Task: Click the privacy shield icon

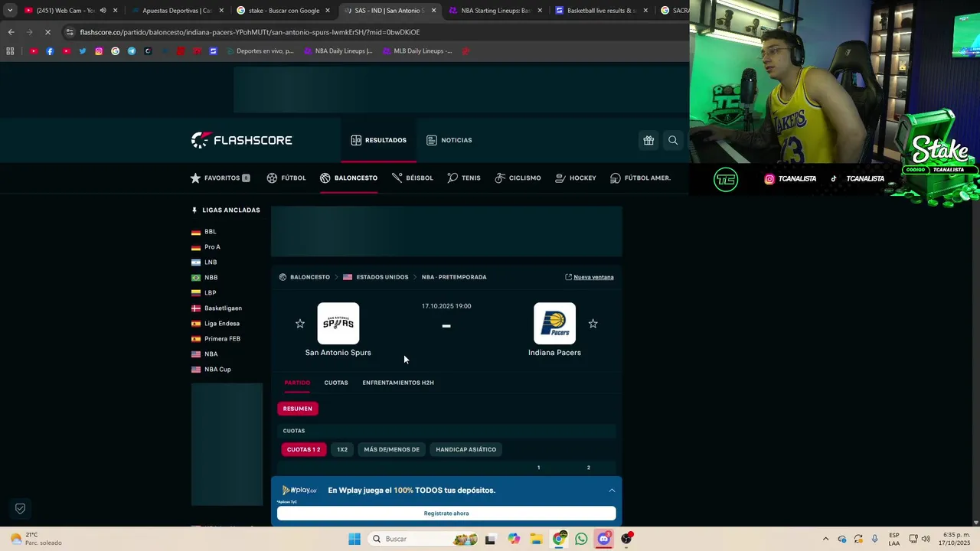Action: point(21,508)
